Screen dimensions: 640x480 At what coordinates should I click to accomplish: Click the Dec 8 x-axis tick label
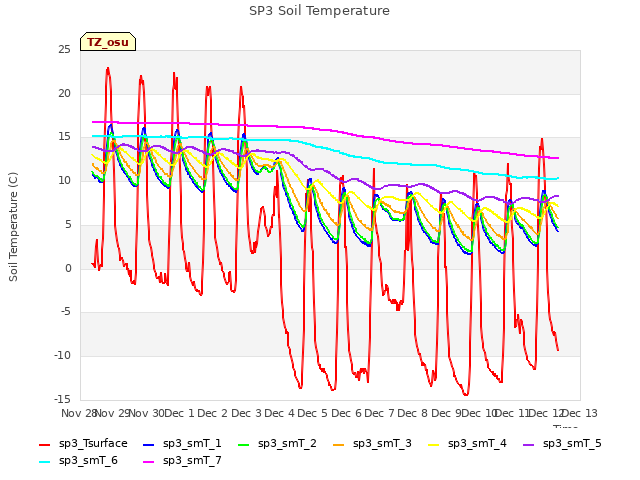[413, 413]
